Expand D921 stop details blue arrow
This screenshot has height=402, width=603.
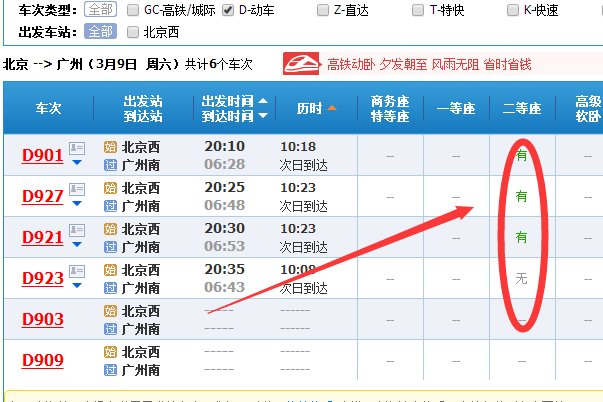tap(77, 244)
